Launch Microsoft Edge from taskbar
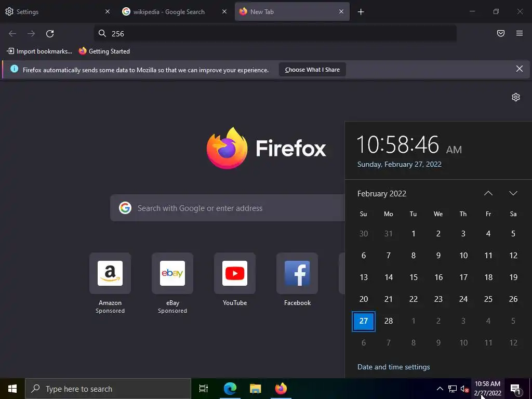532x399 pixels. tap(230, 389)
